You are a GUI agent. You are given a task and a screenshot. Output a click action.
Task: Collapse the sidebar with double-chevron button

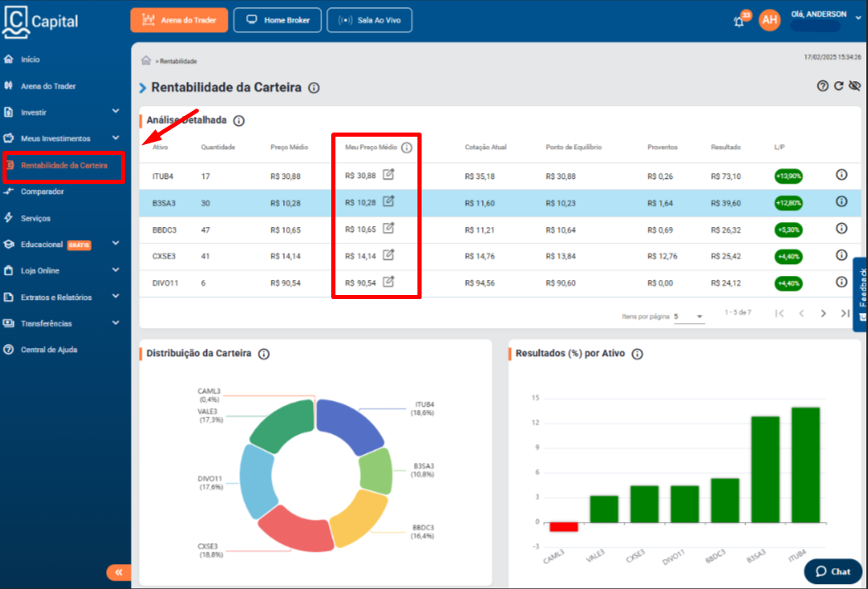click(118, 572)
